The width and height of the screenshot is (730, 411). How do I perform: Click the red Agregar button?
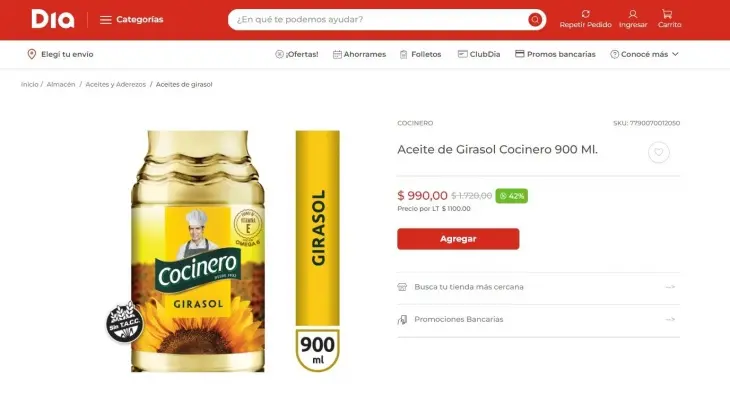point(458,239)
